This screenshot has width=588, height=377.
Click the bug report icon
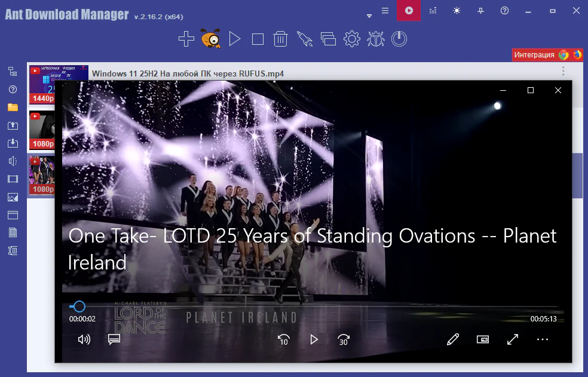pyautogui.click(x=376, y=39)
